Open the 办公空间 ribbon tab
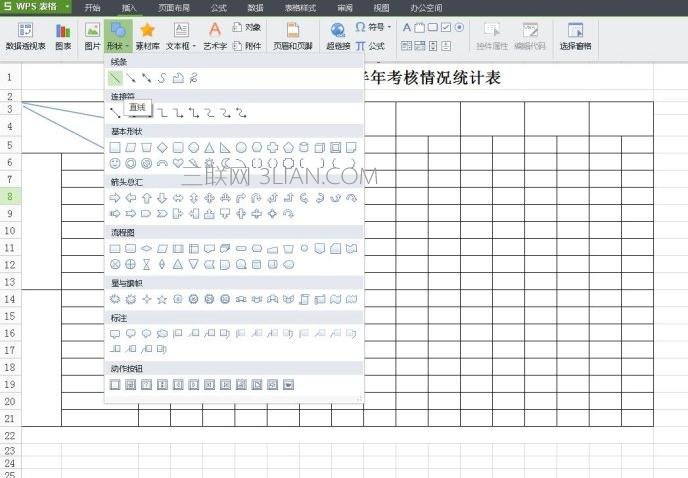 [426, 7]
